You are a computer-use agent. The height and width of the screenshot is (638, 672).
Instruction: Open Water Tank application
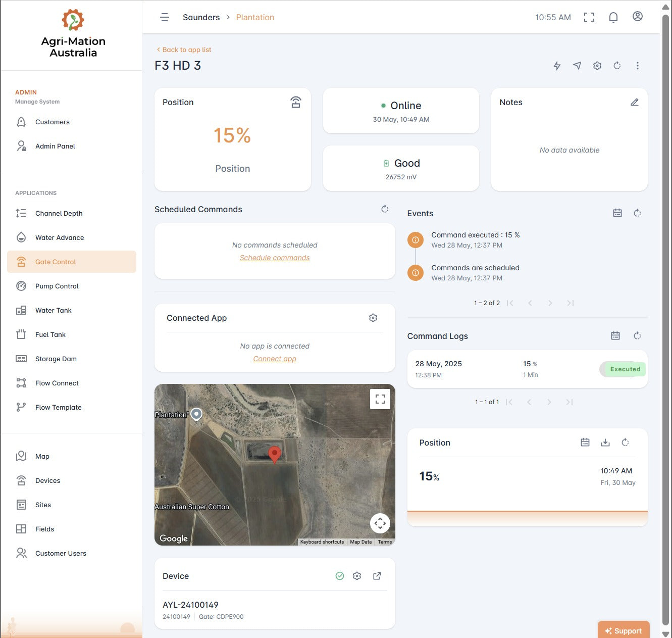53,310
